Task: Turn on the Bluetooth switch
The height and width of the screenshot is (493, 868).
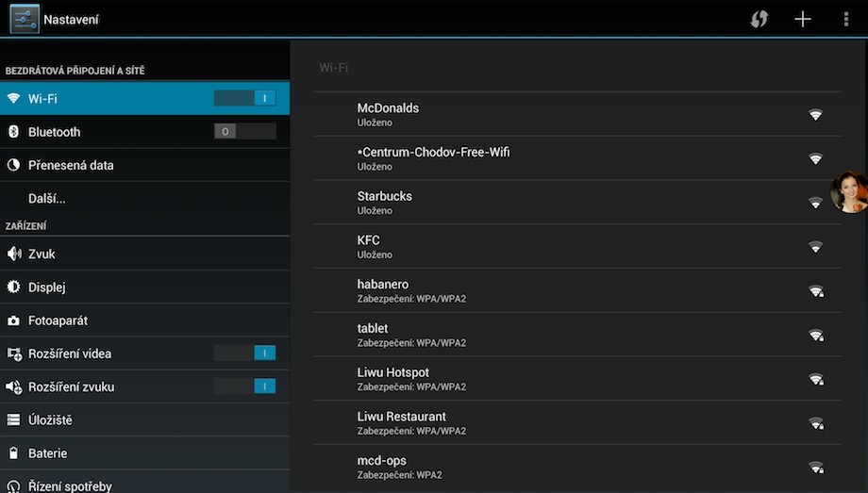Action: (x=244, y=131)
